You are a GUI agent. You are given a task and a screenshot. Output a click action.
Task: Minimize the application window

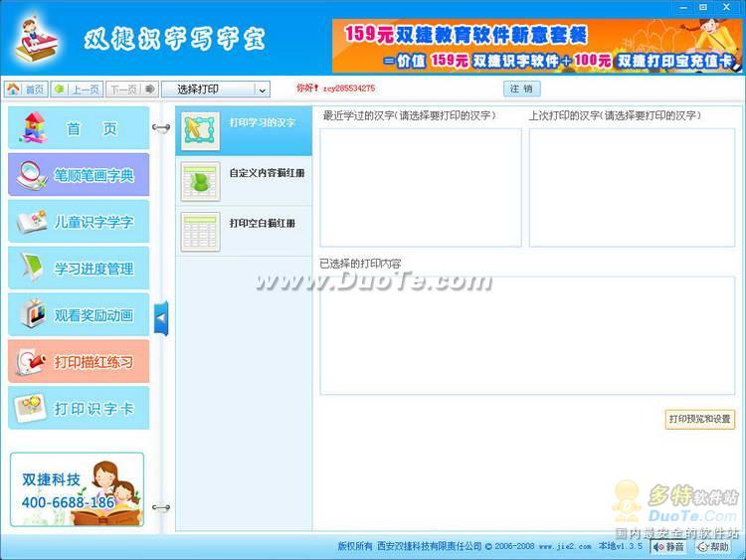tap(683, 8)
